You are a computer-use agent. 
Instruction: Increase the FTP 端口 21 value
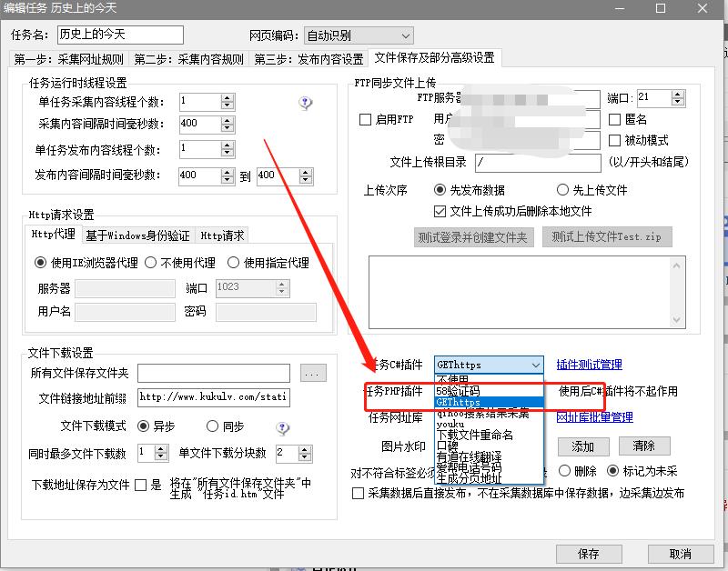(677, 95)
